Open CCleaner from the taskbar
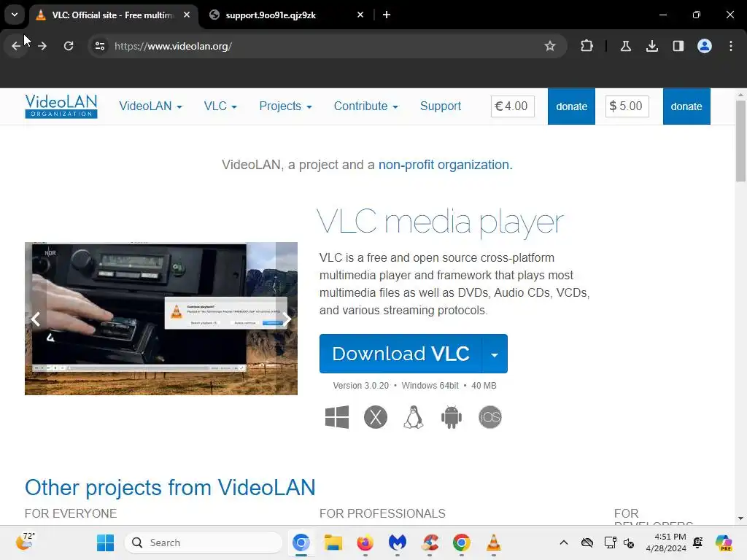747x560 pixels. tap(430, 542)
